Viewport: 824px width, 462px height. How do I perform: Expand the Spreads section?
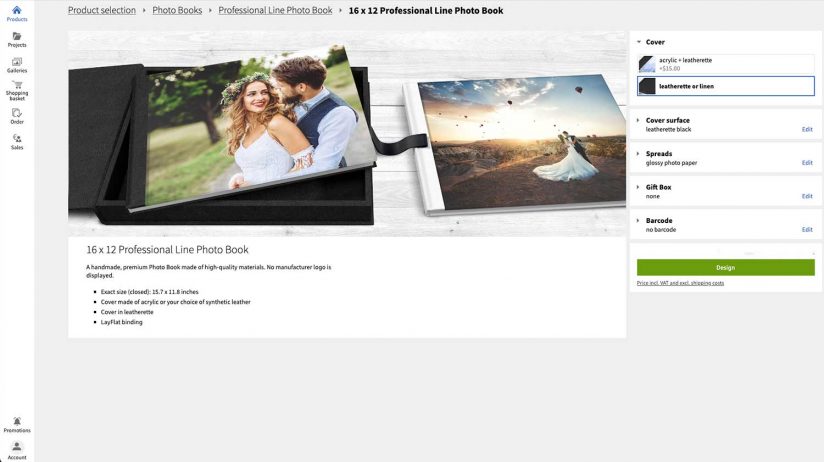(x=638, y=154)
